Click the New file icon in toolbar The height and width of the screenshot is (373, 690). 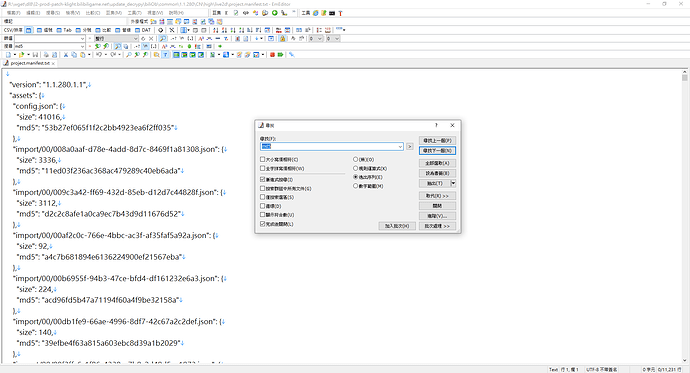(x=8, y=55)
